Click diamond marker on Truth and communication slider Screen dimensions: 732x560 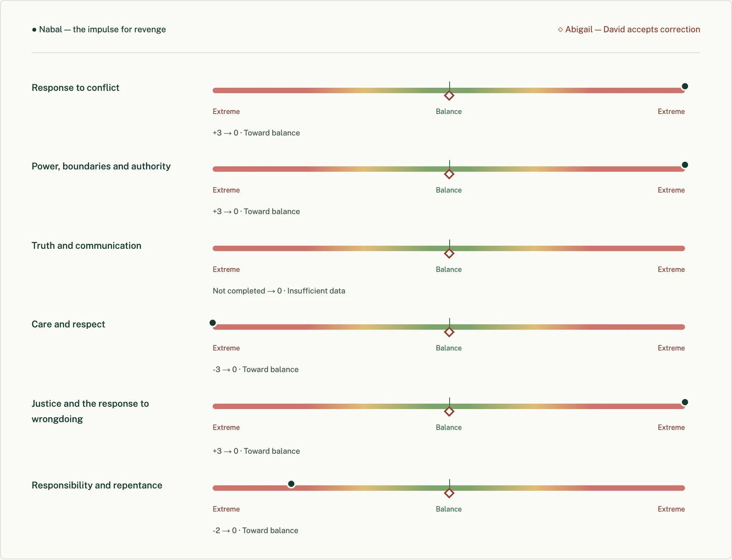[x=449, y=253]
